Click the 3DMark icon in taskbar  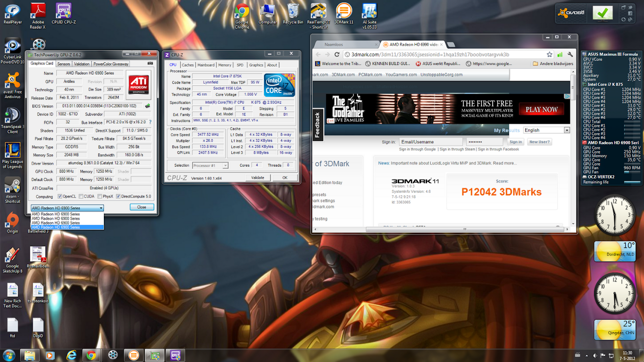click(x=134, y=355)
